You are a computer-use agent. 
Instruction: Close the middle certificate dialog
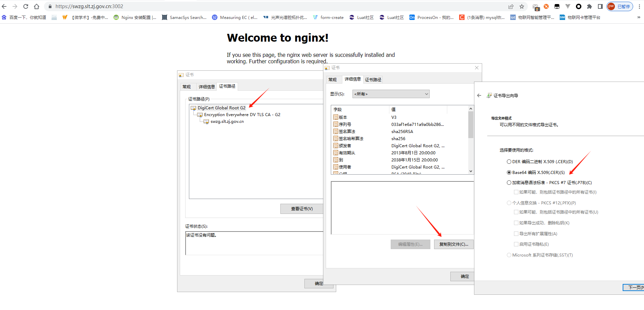pos(477,68)
